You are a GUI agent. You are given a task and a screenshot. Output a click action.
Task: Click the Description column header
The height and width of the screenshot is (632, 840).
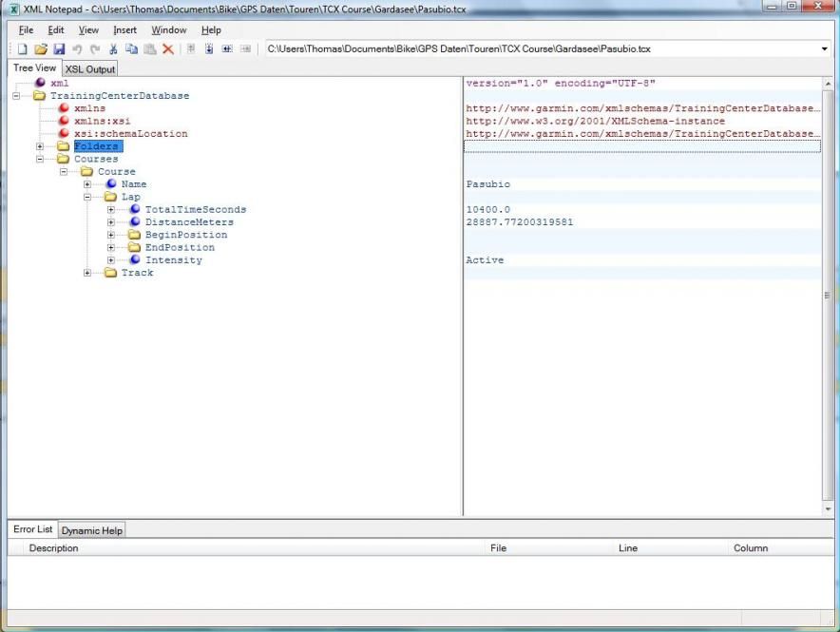pos(53,547)
